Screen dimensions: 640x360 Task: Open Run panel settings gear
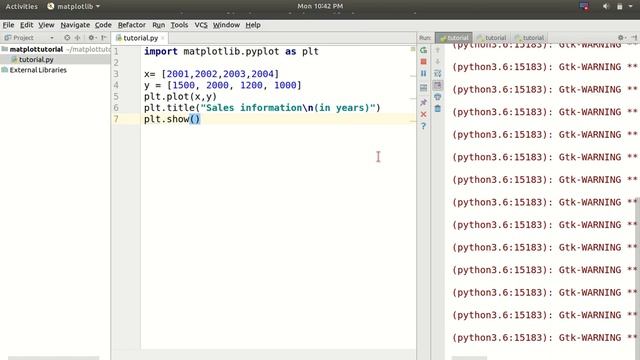(621, 38)
